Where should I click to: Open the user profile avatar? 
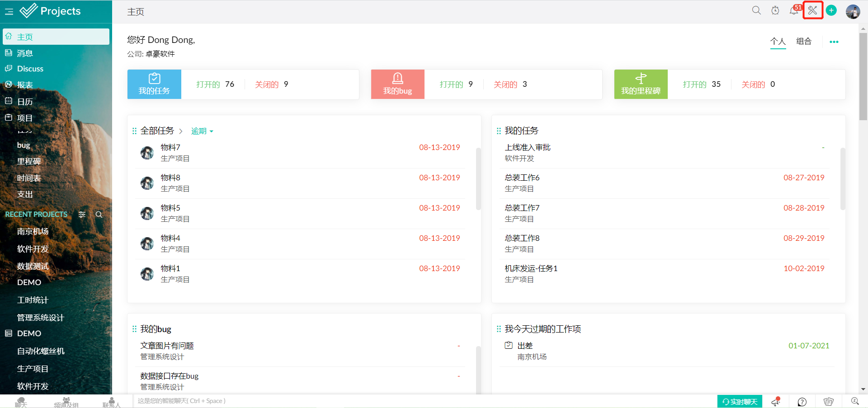(x=853, y=11)
